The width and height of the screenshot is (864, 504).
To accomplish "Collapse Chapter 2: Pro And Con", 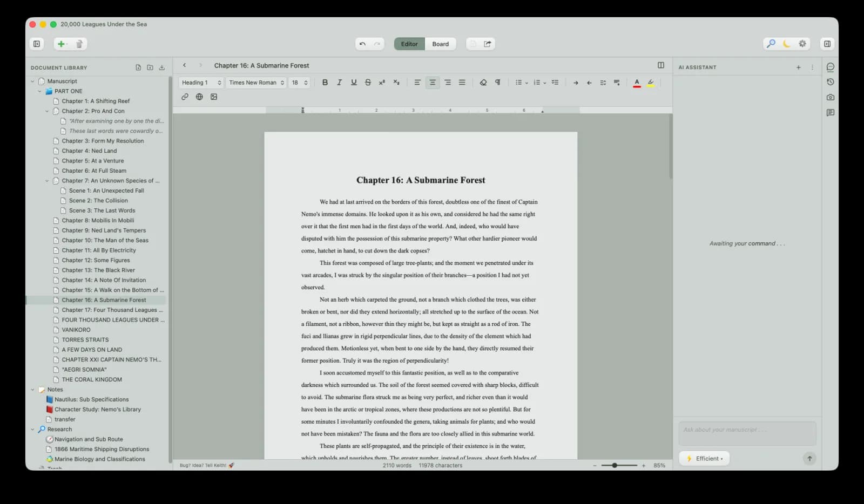I will tap(47, 111).
